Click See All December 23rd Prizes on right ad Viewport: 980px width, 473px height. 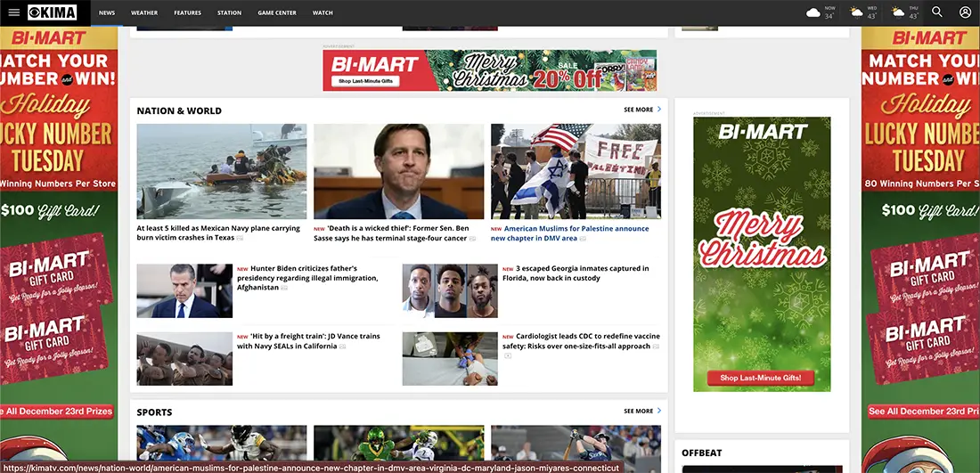(923, 412)
